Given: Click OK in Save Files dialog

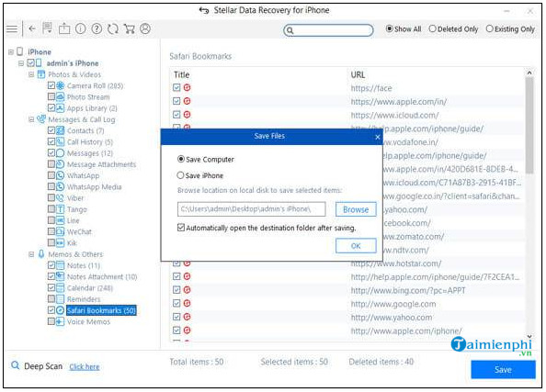Looking at the screenshot, I should pos(356,246).
